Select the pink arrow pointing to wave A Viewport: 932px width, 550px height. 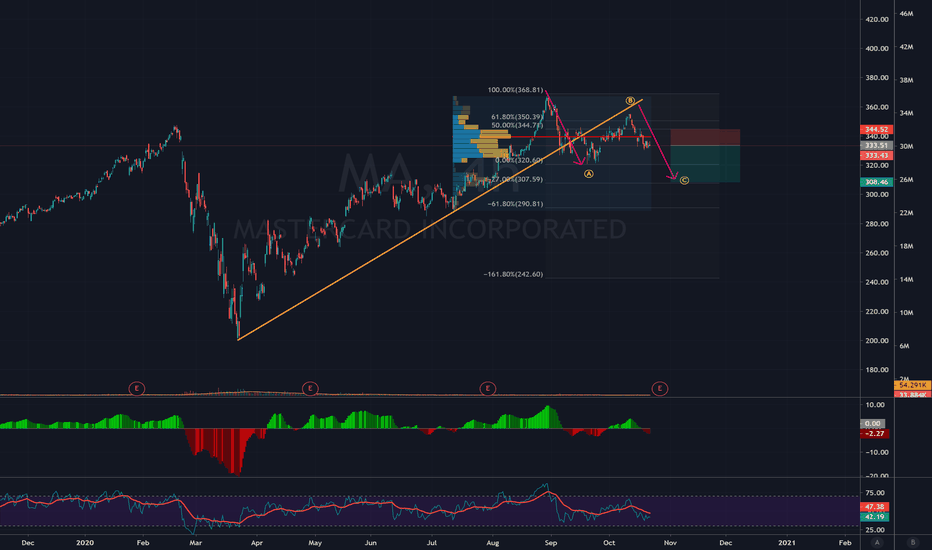(563, 128)
